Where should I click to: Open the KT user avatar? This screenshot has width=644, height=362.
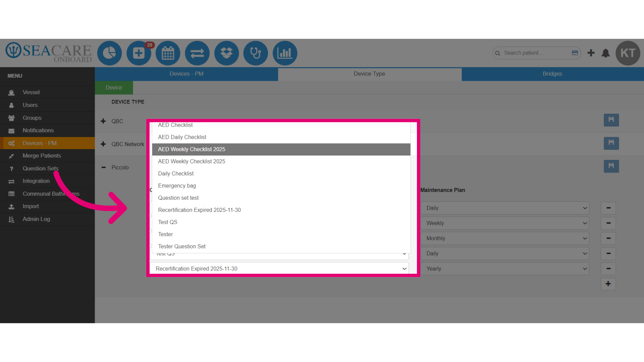click(x=628, y=53)
